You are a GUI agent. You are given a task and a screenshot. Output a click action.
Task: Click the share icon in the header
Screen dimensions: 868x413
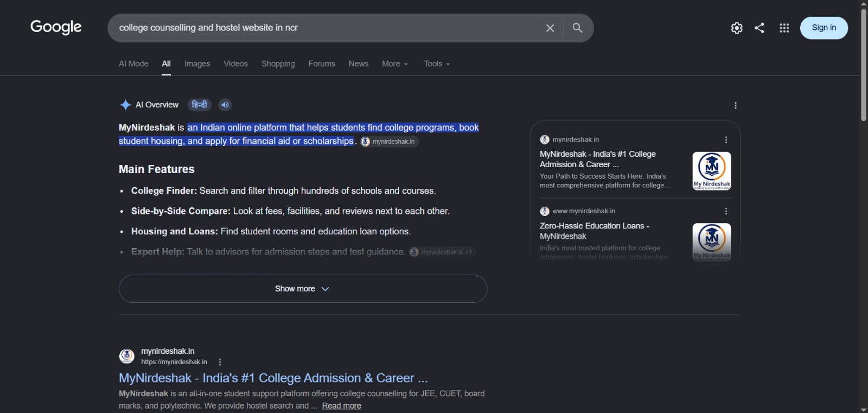759,28
